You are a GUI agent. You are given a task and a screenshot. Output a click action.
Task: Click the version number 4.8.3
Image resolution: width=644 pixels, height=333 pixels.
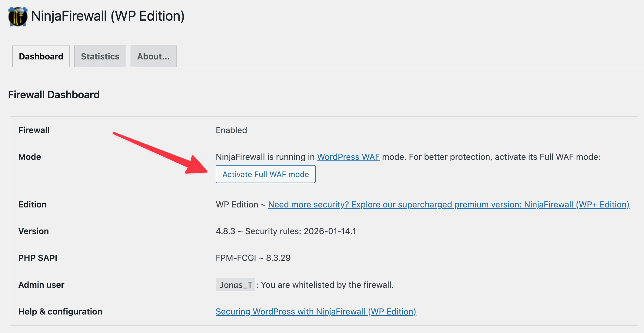[226, 231]
